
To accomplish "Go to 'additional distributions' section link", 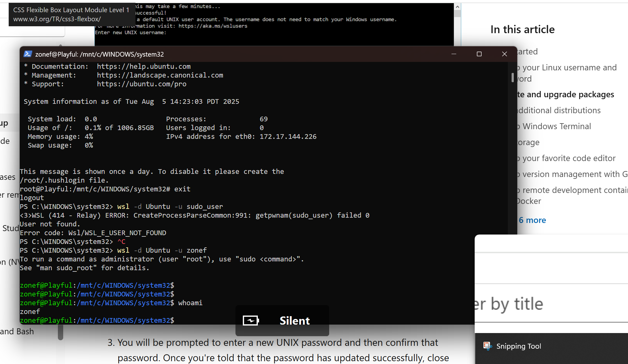I will pos(559,110).
